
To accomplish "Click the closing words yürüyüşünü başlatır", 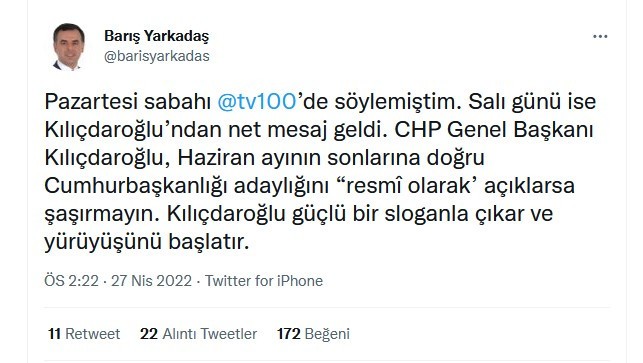I will point(147,242).
